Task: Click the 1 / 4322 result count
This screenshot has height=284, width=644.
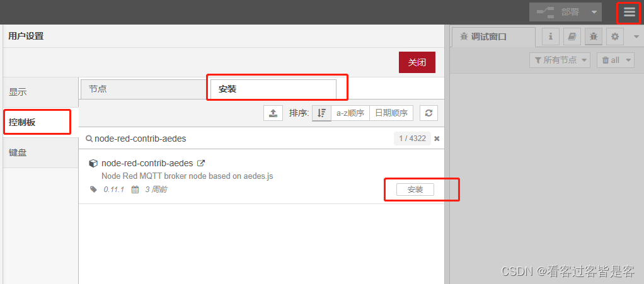Action: (x=412, y=139)
